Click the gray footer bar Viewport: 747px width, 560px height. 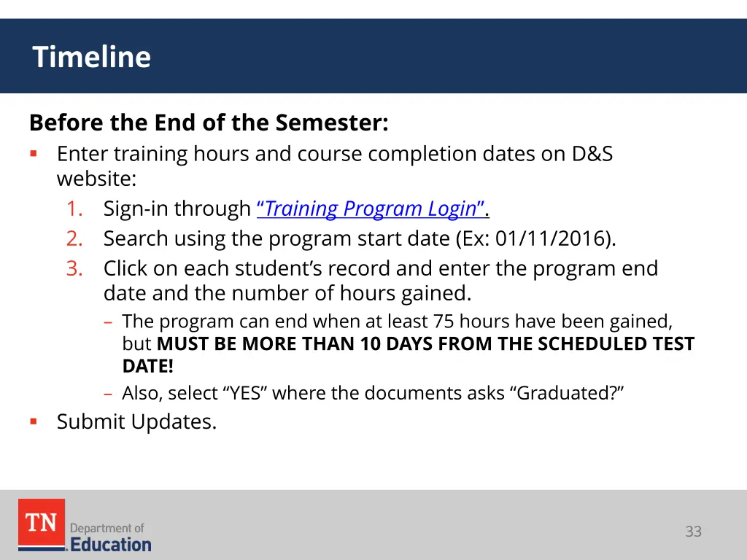pyautogui.click(x=373, y=525)
